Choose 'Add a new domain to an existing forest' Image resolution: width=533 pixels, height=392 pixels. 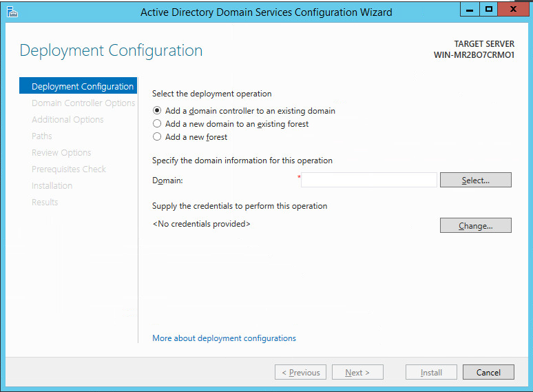coord(158,124)
